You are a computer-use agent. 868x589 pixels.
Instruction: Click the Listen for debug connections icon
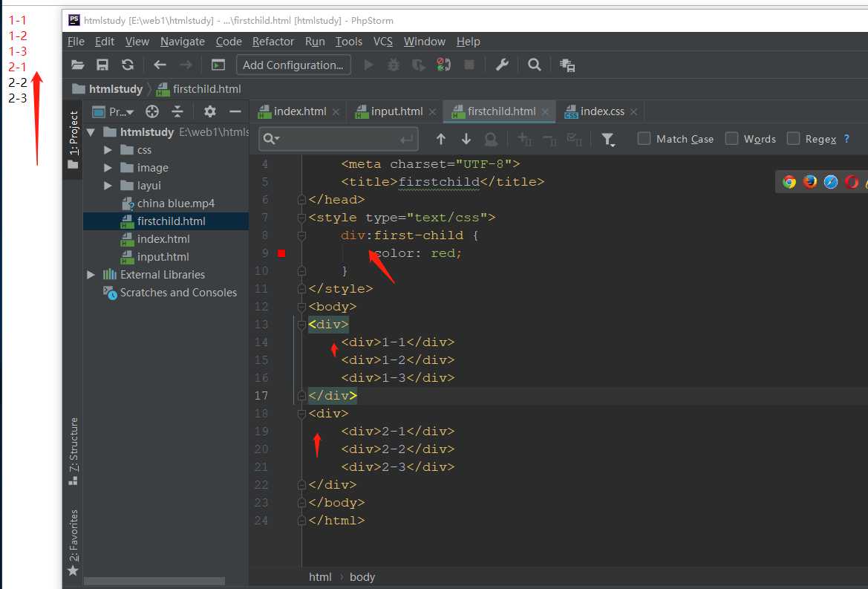[x=443, y=65]
